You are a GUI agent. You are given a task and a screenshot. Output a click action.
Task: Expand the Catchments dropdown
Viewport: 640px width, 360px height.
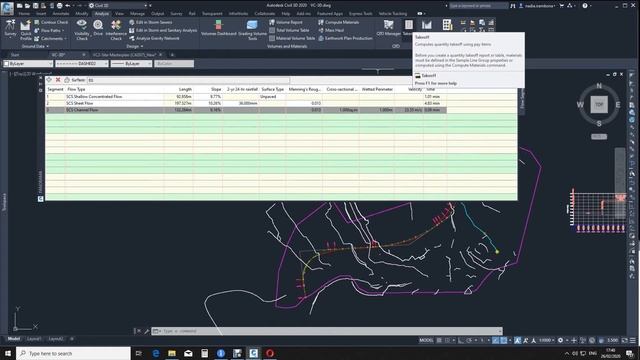click(x=65, y=39)
